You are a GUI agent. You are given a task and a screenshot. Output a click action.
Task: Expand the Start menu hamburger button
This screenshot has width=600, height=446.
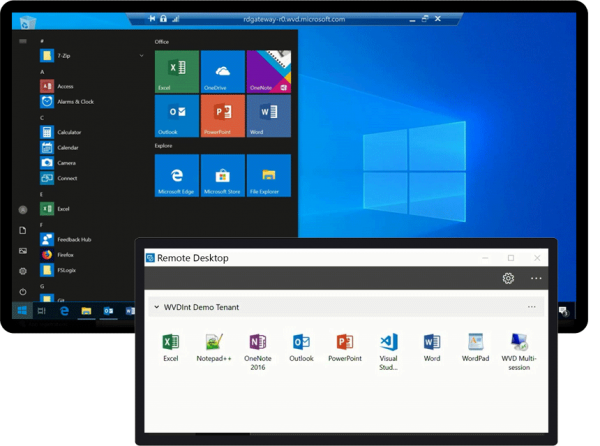click(23, 41)
